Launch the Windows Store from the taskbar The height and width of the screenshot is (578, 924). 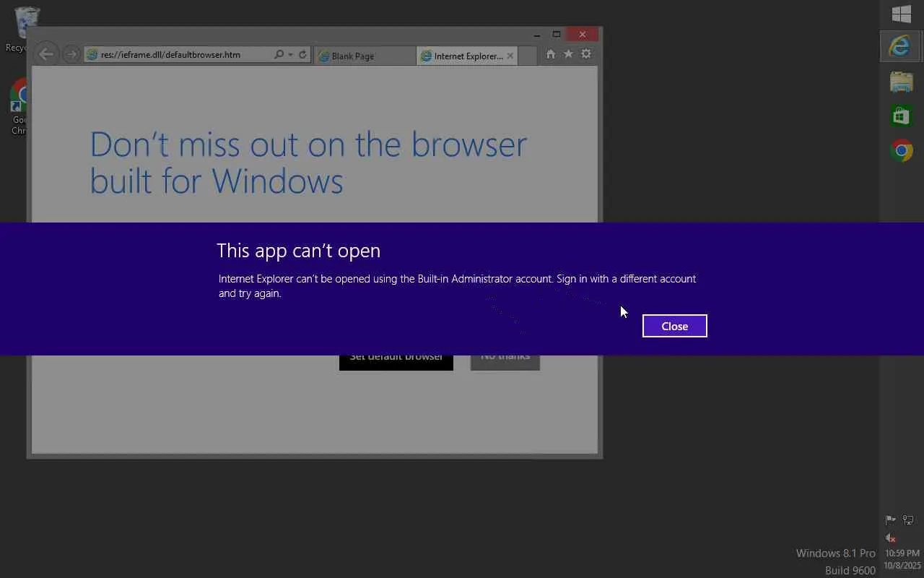(x=902, y=116)
